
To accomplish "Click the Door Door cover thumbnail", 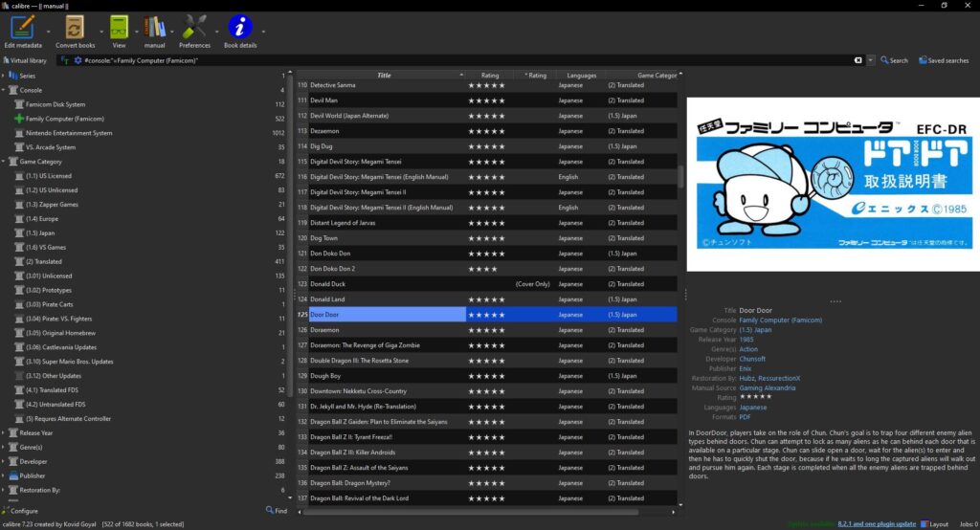I will (x=834, y=185).
